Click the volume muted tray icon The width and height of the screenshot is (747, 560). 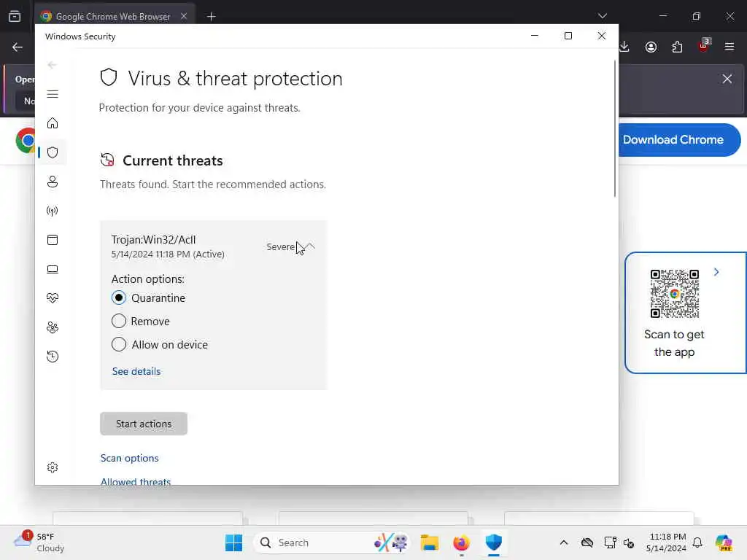coord(629,542)
